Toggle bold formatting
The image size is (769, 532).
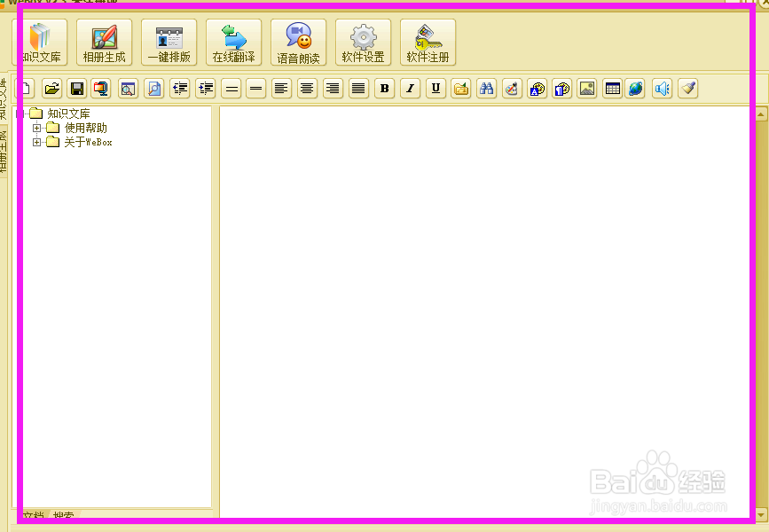[385, 89]
